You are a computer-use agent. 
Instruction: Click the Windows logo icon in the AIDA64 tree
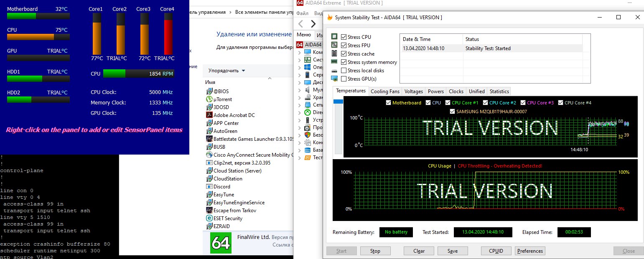[x=308, y=67]
